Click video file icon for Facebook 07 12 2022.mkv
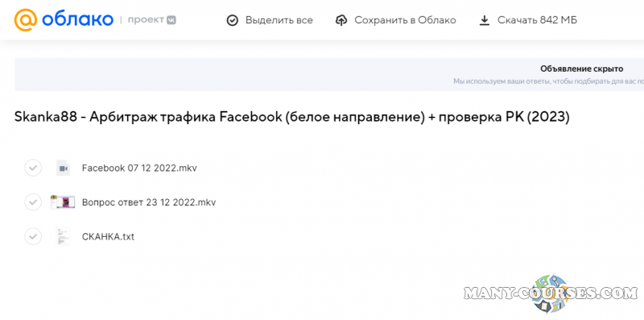 63,168
